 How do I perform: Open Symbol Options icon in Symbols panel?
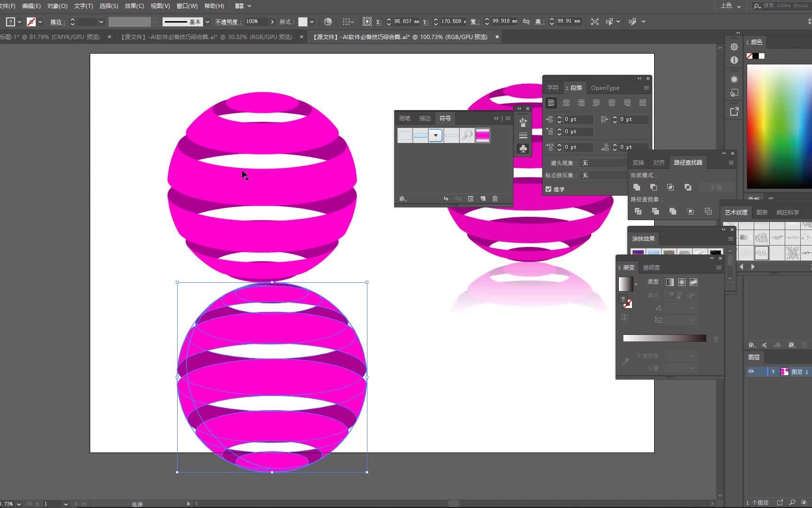[x=470, y=199]
